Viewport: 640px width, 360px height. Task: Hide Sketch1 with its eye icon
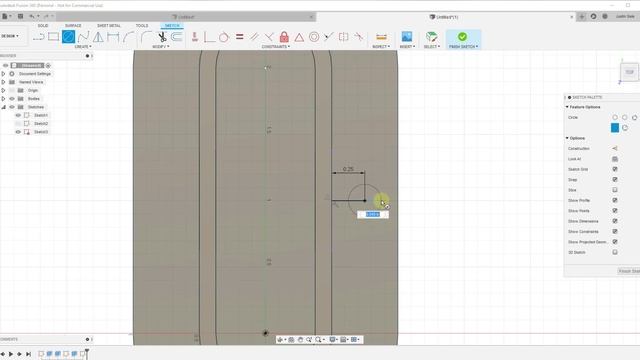coord(18,115)
